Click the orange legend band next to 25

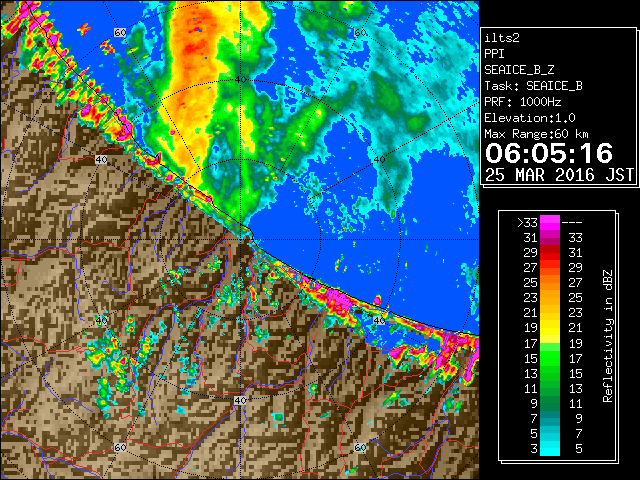coord(550,283)
